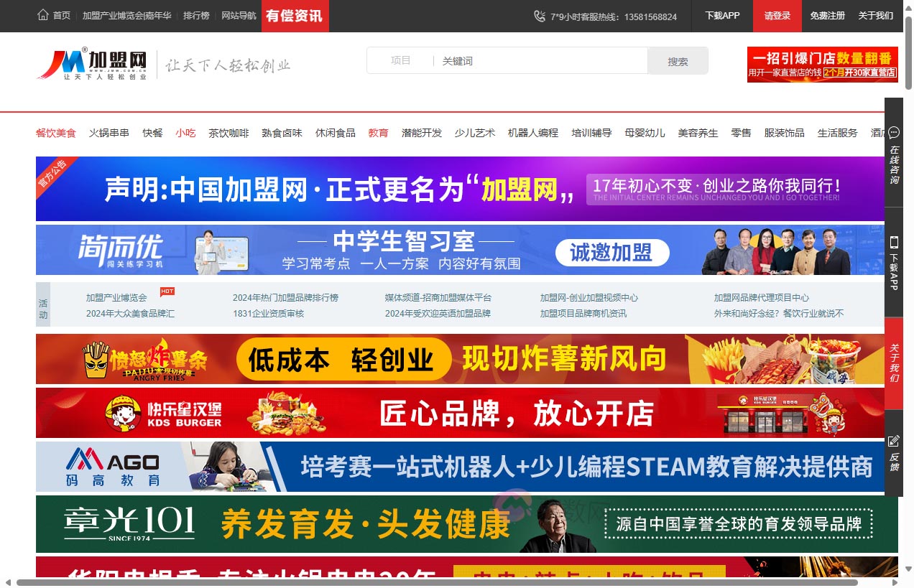The height and width of the screenshot is (588, 914).
Task: Click the customer service phone icon
Action: coord(539,15)
